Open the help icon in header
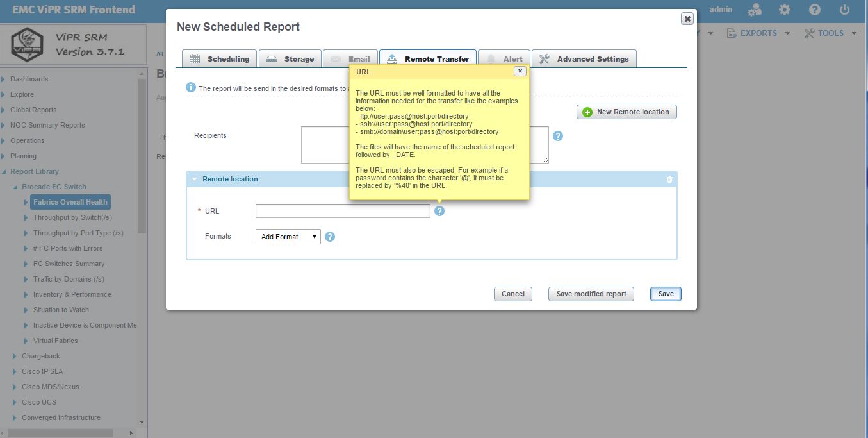The width and height of the screenshot is (868, 438). [815, 10]
